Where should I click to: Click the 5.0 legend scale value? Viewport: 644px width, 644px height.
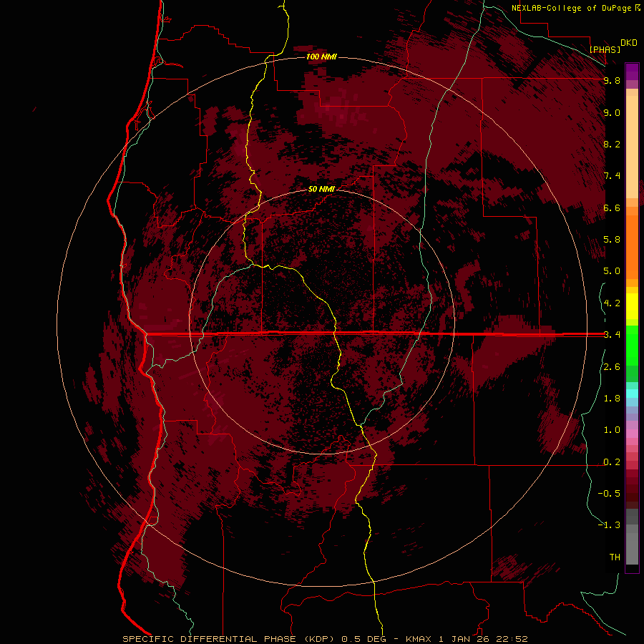point(612,271)
